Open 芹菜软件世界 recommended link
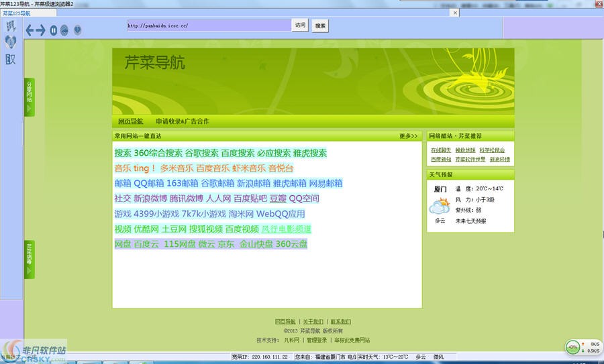Viewport: 604px width, 364px height. (470, 159)
